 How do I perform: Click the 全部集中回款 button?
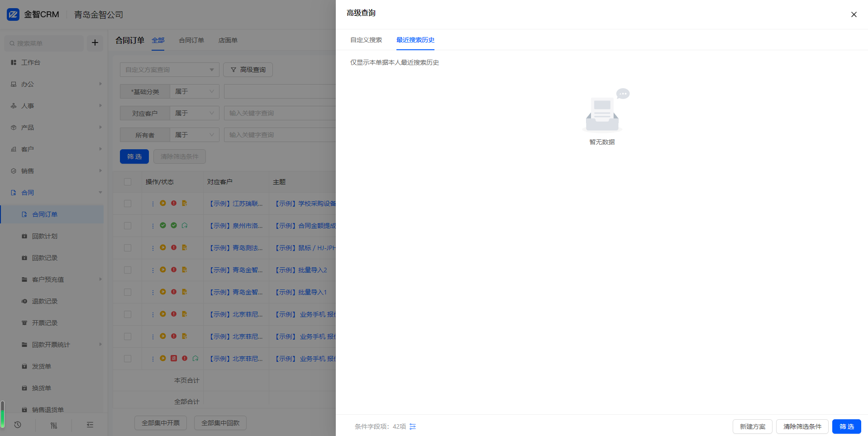(220, 423)
